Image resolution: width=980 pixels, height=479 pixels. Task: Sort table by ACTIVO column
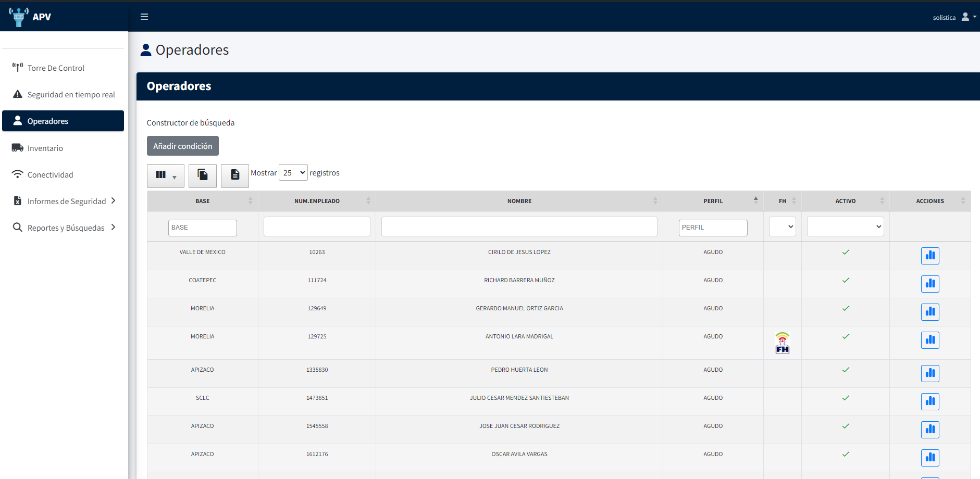click(x=846, y=201)
